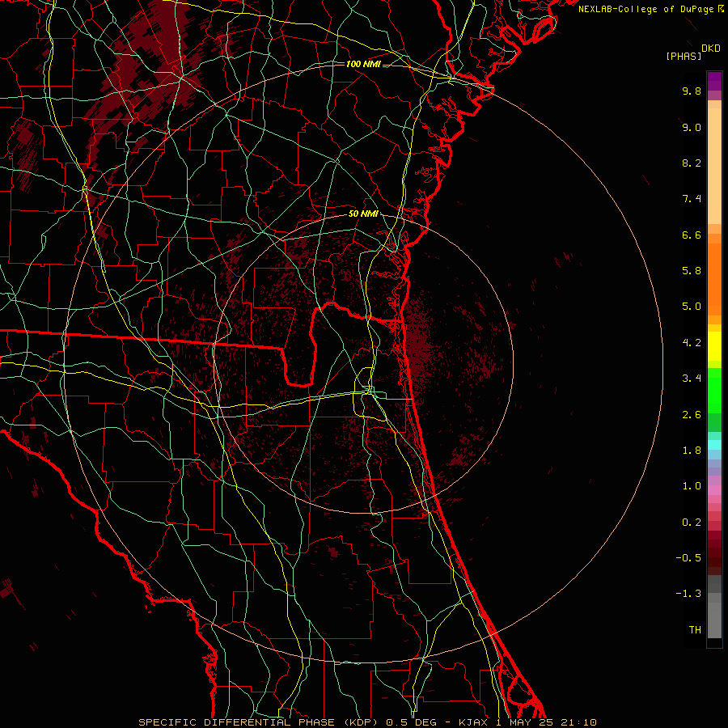Click the 1.8 color scale value
The width and height of the screenshot is (728, 728).
[692, 451]
